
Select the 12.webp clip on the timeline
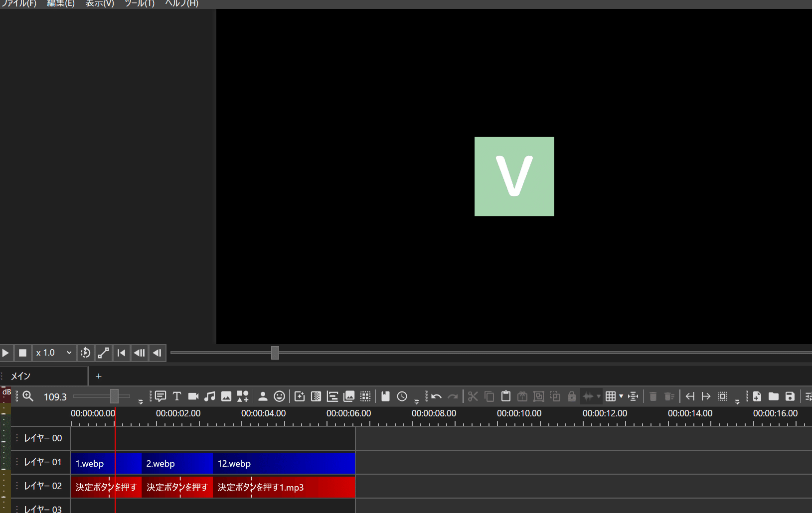(x=284, y=464)
